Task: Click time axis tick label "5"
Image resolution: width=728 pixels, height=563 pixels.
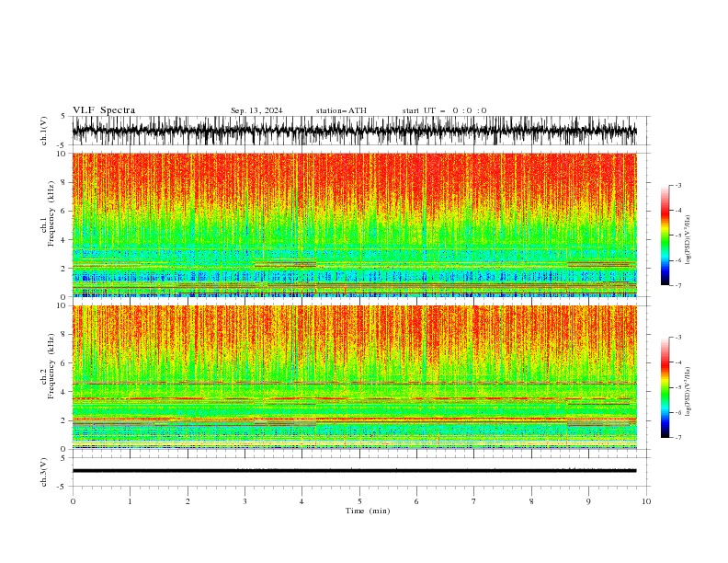Action: (x=359, y=501)
